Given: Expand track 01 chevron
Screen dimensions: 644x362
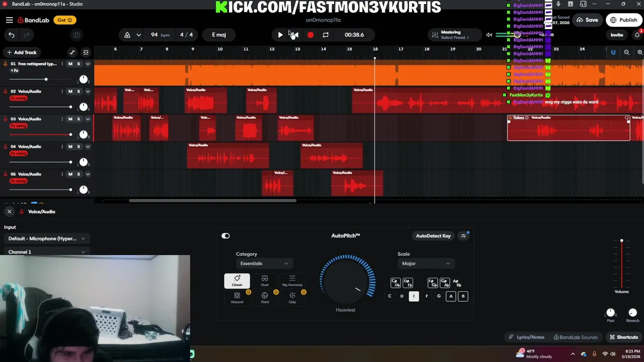Looking at the screenshot, I should point(88,64).
